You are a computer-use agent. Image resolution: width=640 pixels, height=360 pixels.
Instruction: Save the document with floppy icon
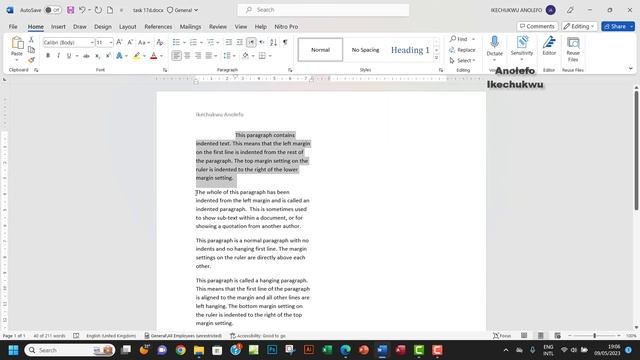71,10
